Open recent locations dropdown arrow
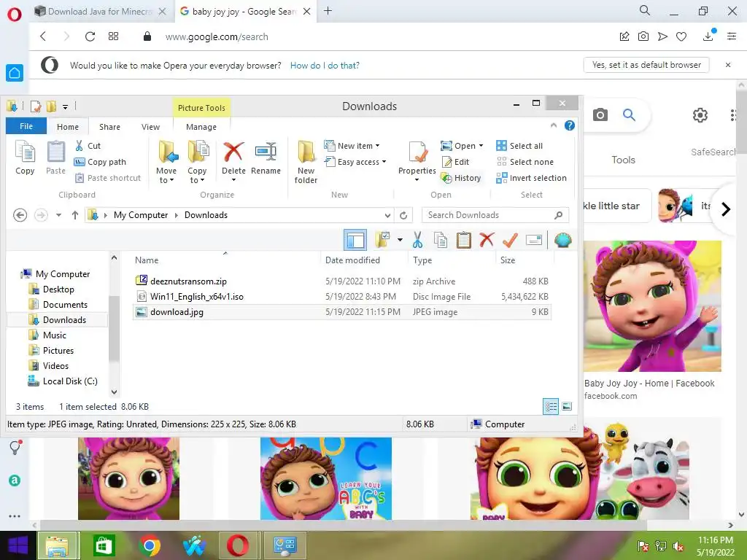Image resolution: width=747 pixels, height=560 pixels. click(58, 215)
